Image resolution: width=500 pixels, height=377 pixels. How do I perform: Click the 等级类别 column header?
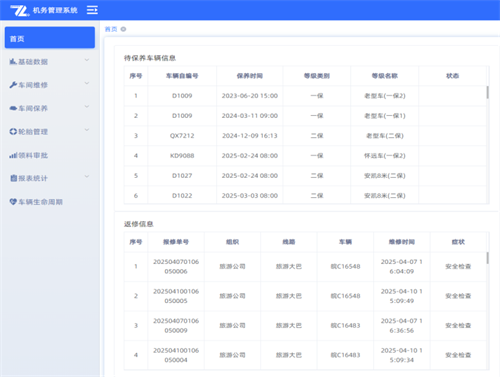317,76
